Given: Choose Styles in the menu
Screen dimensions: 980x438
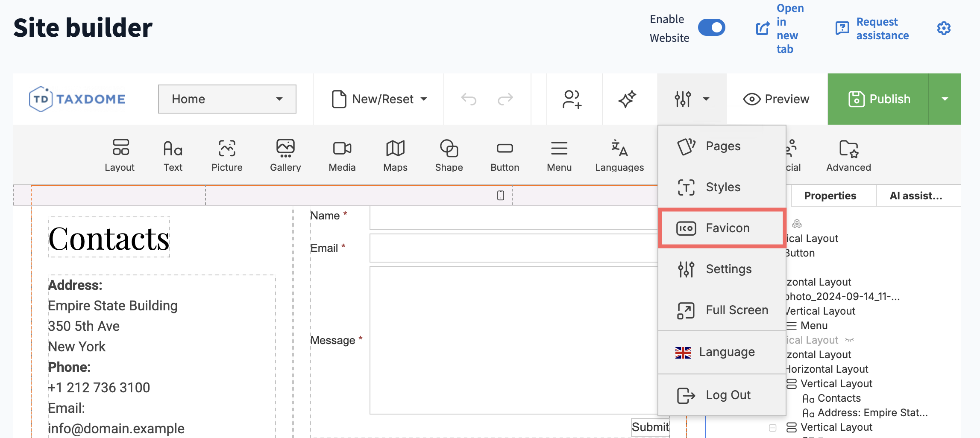Looking at the screenshot, I should point(722,187).
